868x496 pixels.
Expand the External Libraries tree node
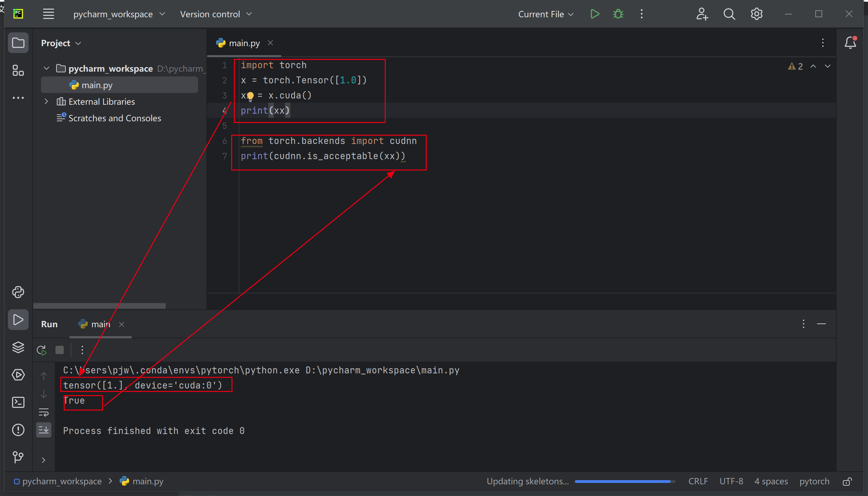tap(46, 102)
